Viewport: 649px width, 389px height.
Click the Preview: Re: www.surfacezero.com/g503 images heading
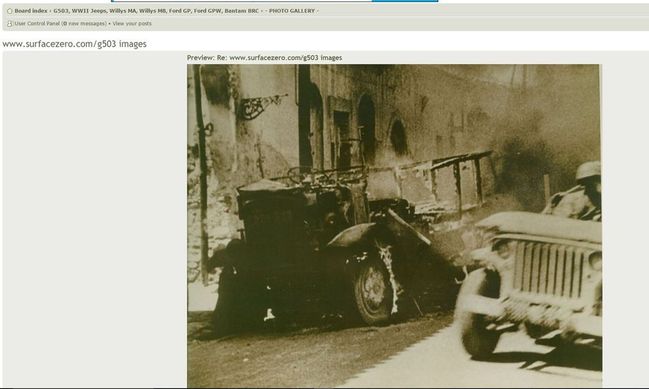264,58
